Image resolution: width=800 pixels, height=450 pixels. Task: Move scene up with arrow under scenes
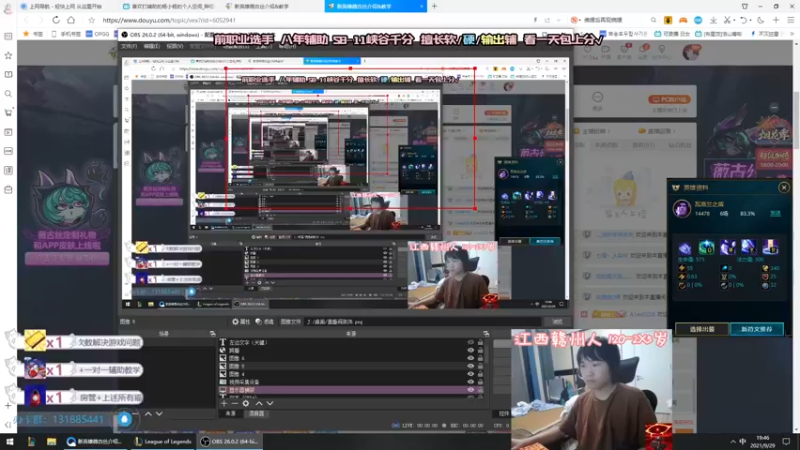pyautogui.click(x=148, y=414)
